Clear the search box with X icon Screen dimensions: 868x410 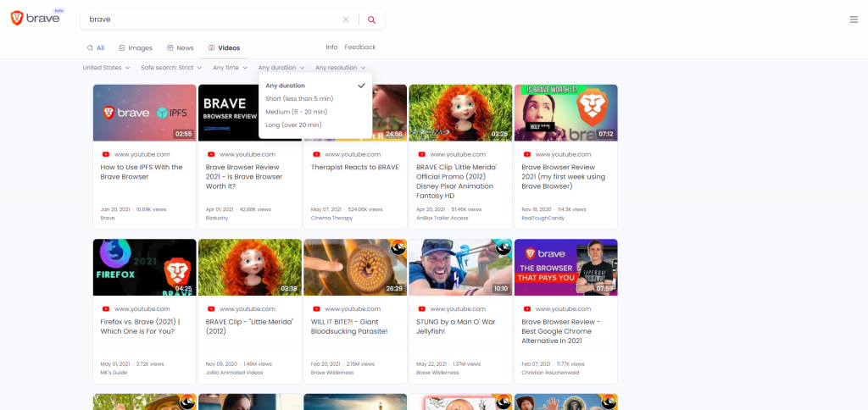tap(345, 19)
